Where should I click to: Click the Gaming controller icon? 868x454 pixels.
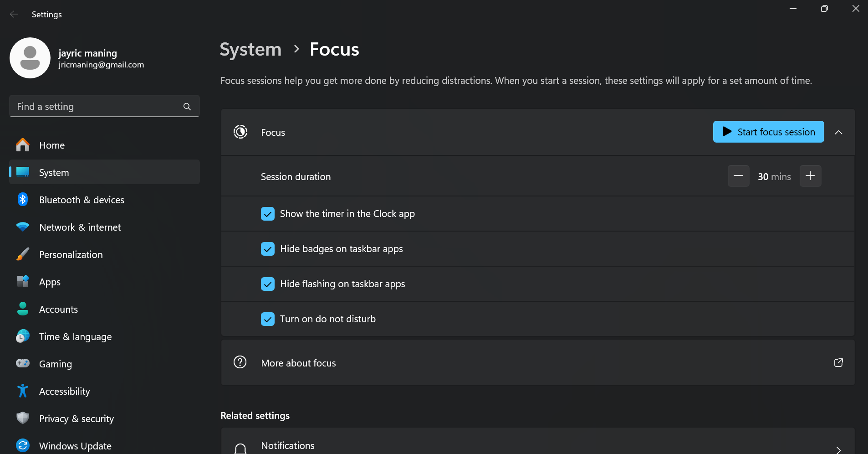point(23,363)
